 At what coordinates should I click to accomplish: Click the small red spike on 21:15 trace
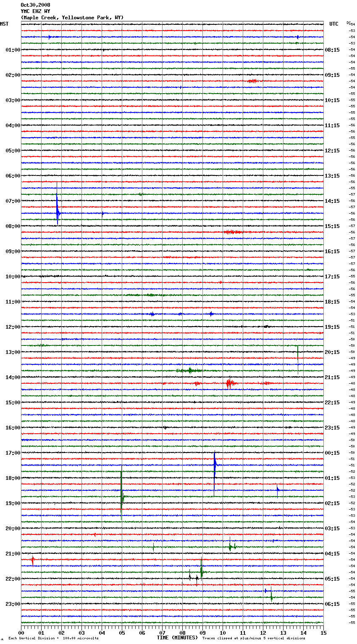coord(33,560)
